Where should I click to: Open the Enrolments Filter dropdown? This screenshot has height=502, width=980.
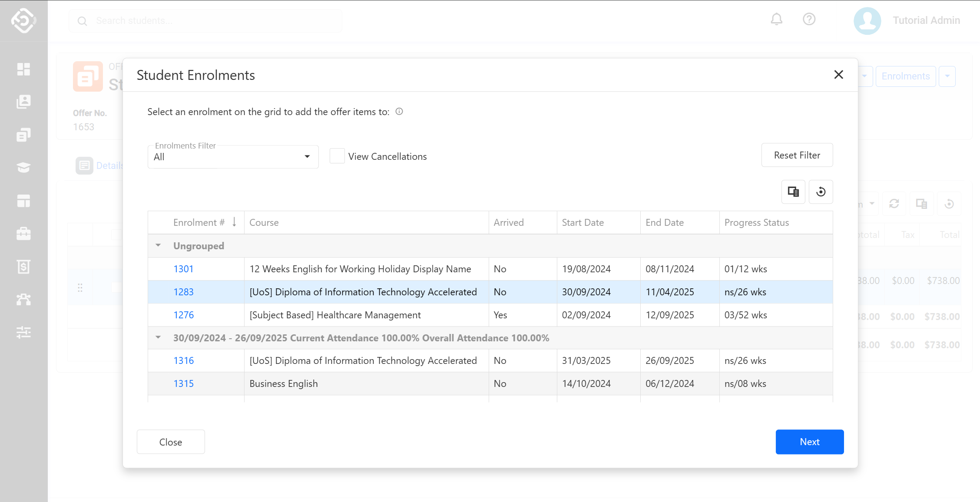tap(233, 157)
